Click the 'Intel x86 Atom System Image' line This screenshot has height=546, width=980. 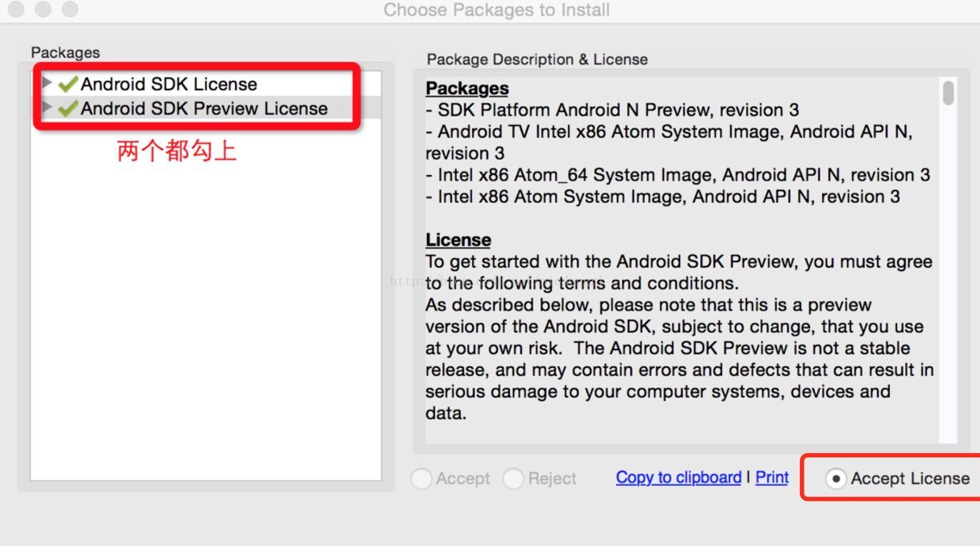663,197
